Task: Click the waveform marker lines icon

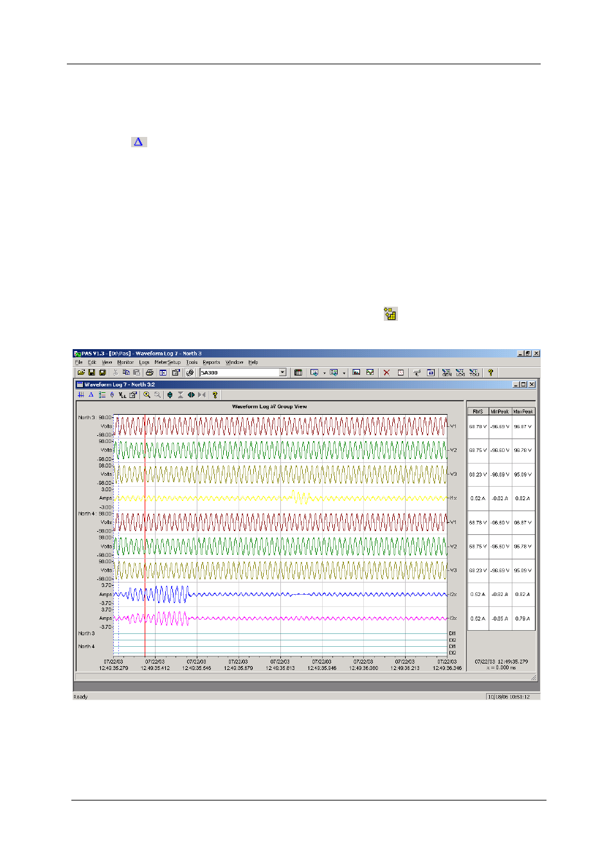Action: 81,395
